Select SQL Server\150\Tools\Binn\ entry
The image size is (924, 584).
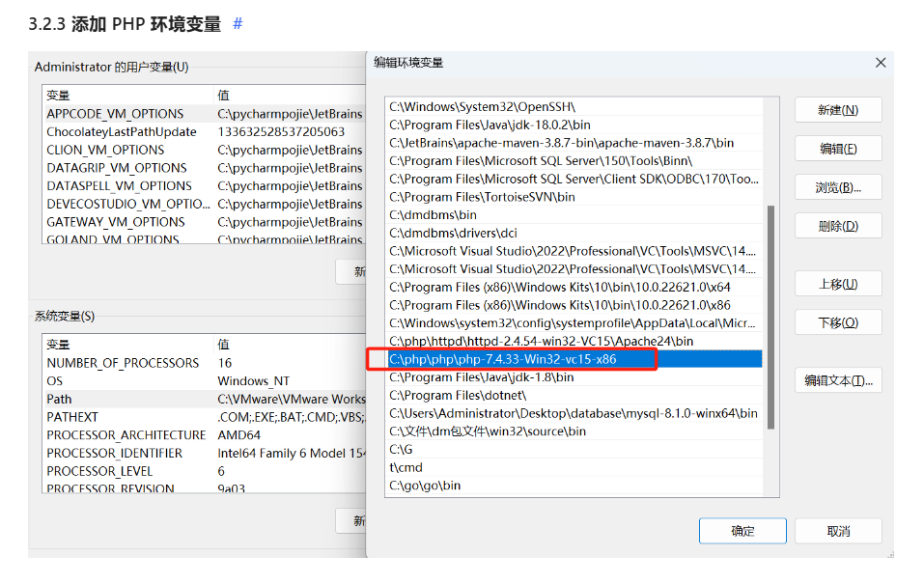(574, 161)
